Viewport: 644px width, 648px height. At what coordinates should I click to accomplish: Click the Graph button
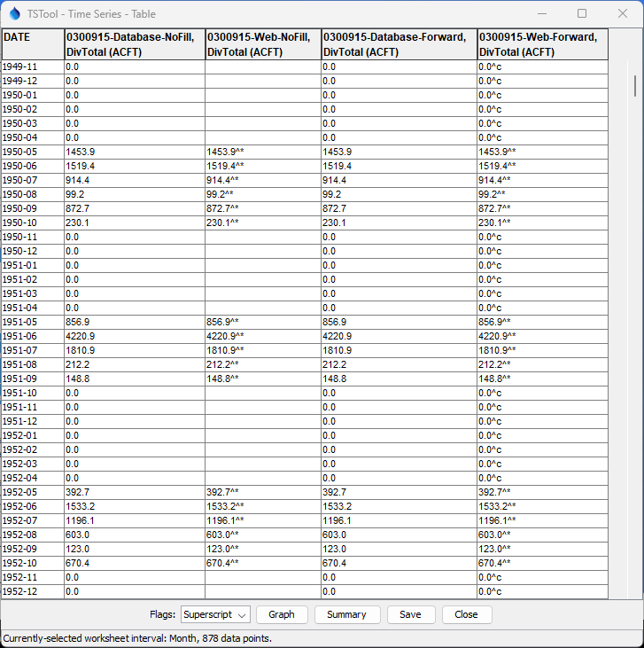pyautogui.click(x=282, y=614)
